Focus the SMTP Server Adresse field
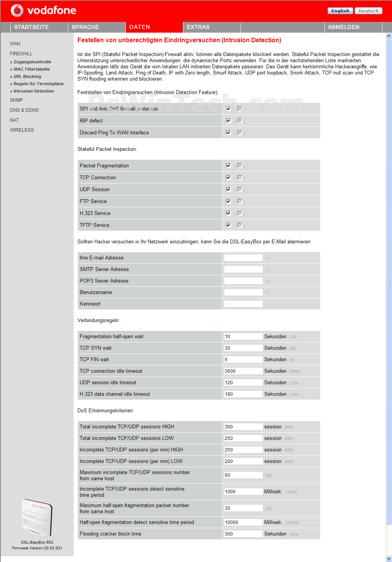Screen dimensions: 392x562 click(244, 269)
